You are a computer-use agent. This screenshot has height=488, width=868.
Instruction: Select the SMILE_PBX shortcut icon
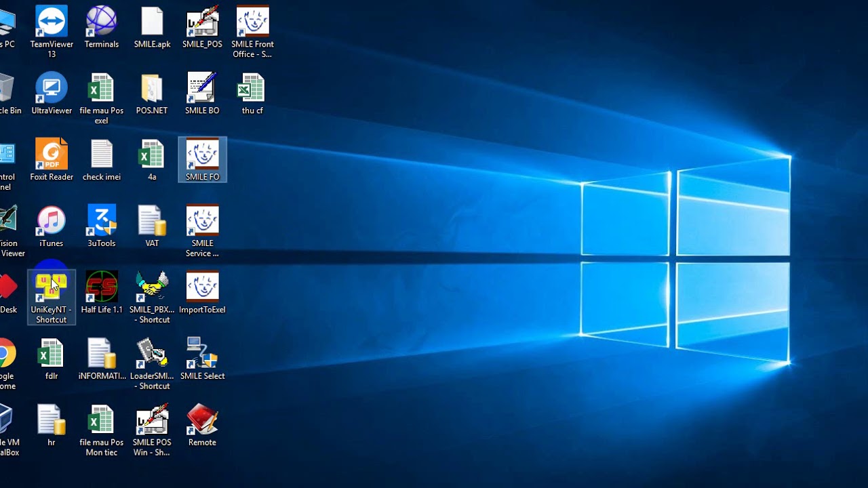tap(152, 298)
